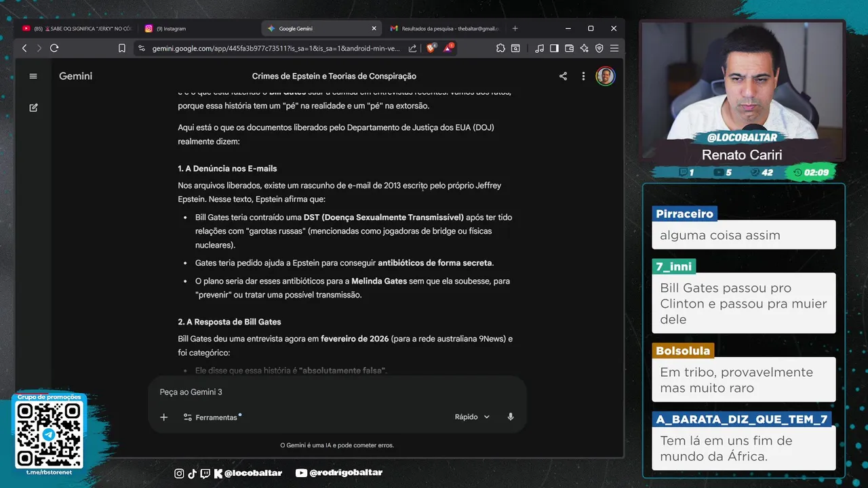The width and height of the screenshot is (868, 488).
Task: Click the Twitch icon in the bottom overlay
Action: pyautogui.click(x=205, y=473)
